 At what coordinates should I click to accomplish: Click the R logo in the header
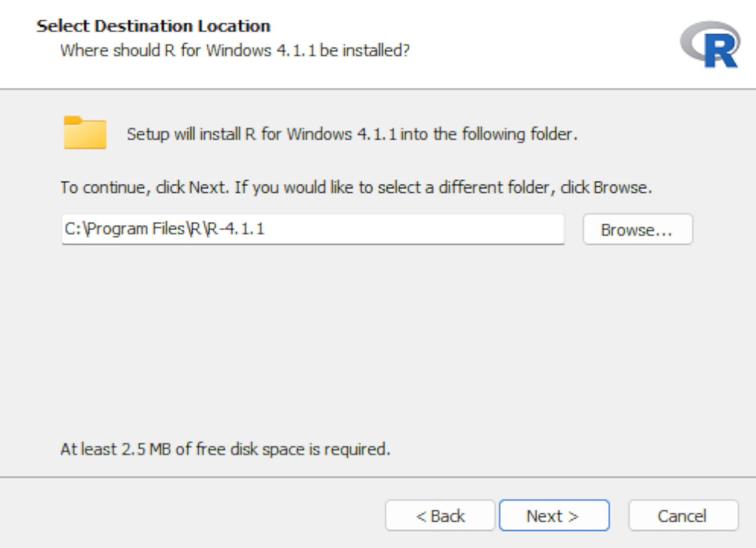(x=711, y=45)
